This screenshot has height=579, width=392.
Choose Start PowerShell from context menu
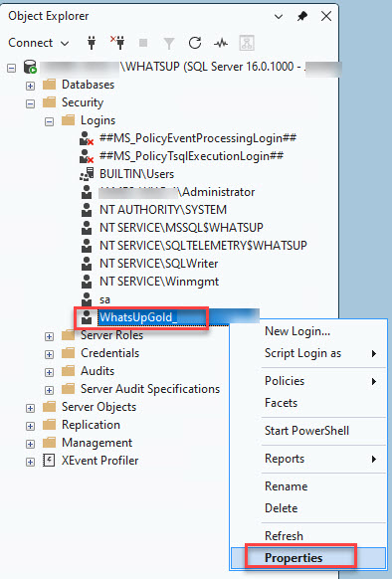(x=308, y=431)
